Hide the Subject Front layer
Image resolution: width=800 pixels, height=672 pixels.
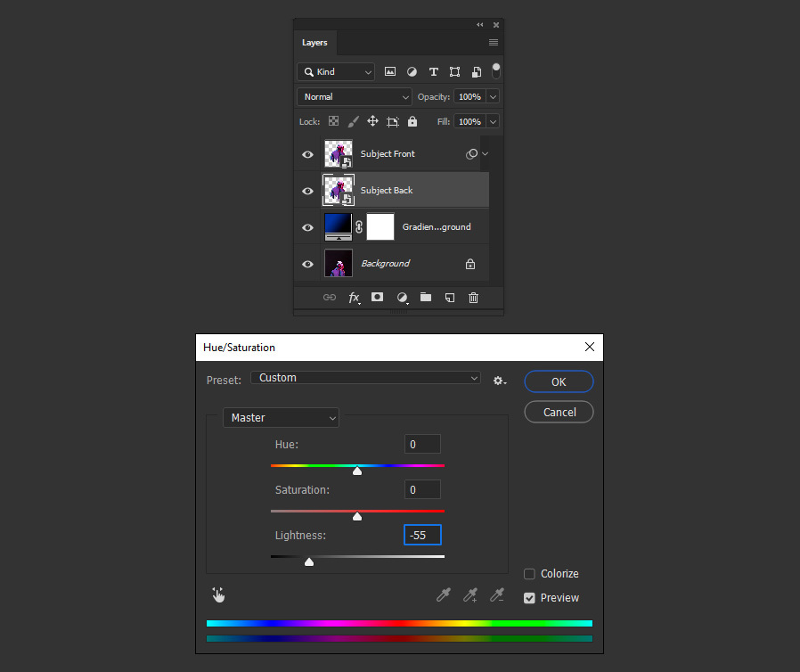click(307, 154)
